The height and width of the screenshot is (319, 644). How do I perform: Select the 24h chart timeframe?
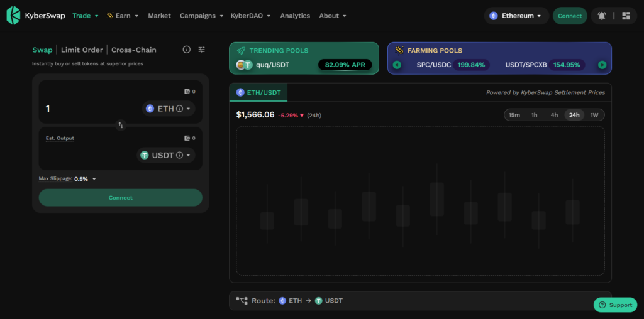[x=574, y=115]
